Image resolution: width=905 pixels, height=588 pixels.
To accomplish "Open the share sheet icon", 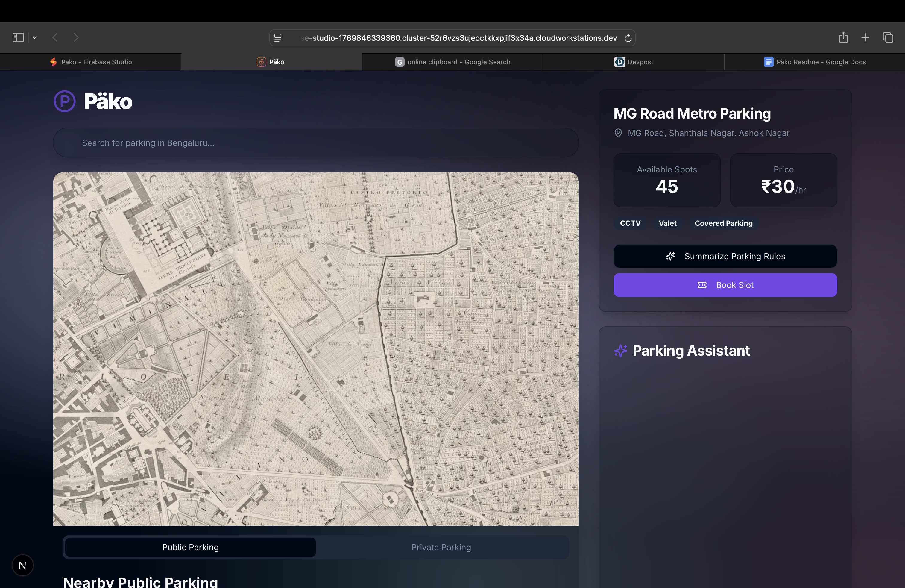I will (843, 37).
